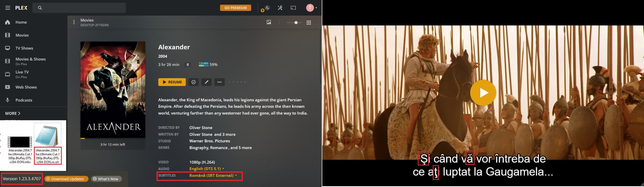
Task: Click the search magnifier icon
Action: 40,8
